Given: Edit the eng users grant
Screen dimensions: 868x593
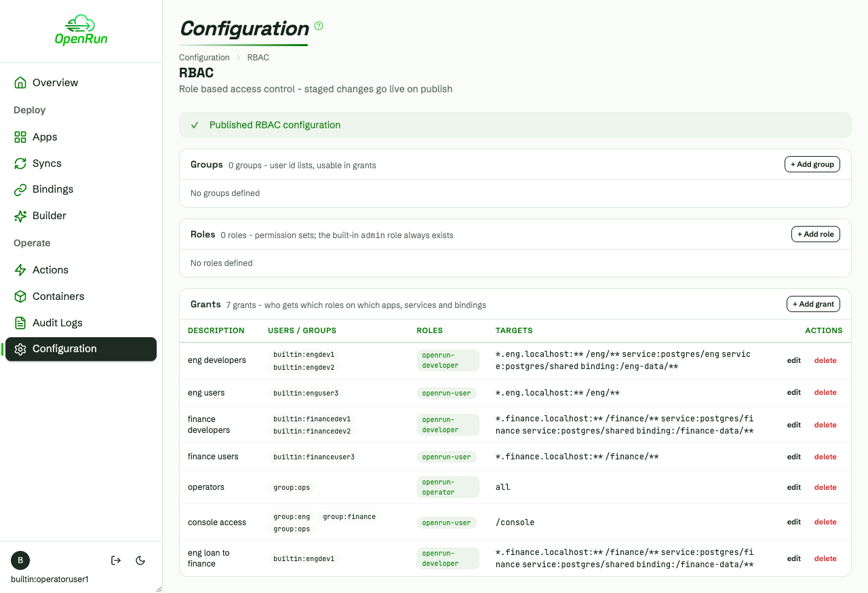Looking at the screenshot, I should tap(794, 393).
